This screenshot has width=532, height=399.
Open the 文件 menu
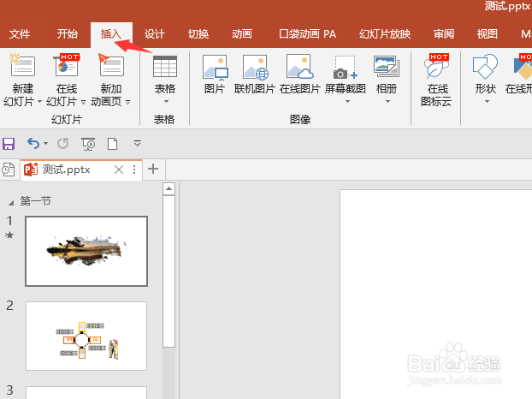coord(20,34)
